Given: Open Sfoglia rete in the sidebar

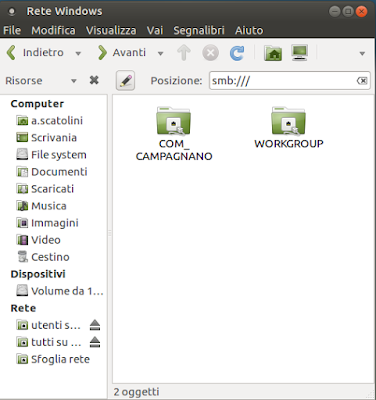Looking at the screenshot, I should click(x=53, y=359).
